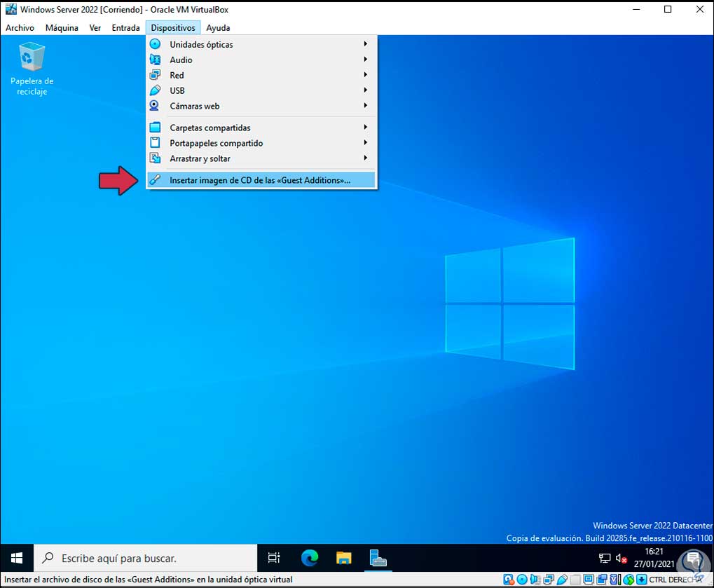Select the Audio menu entry
This screenshot has height=588, width=714.
(x=261, y=60)
